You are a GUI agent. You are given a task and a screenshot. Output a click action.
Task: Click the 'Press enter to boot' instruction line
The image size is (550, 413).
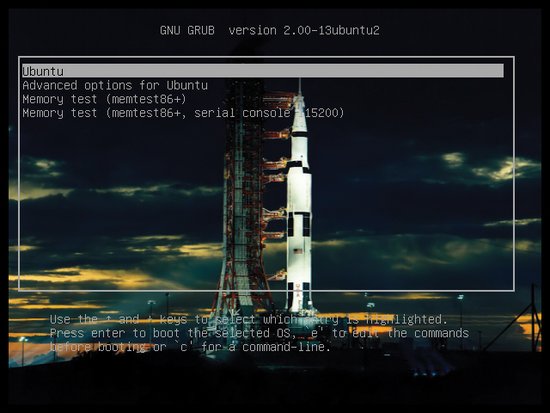pyautogui.click(x=259, y=333)
